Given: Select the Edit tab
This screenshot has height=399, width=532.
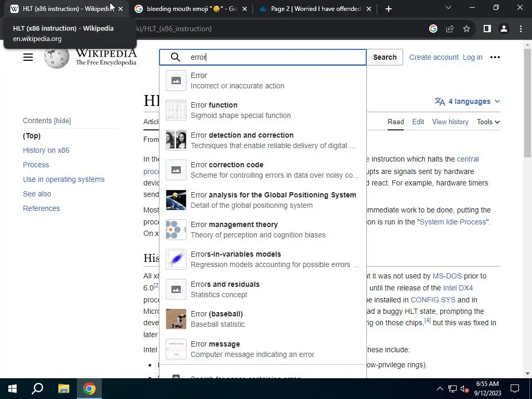Looking at the screenshot, I should (x=418, y=122).
